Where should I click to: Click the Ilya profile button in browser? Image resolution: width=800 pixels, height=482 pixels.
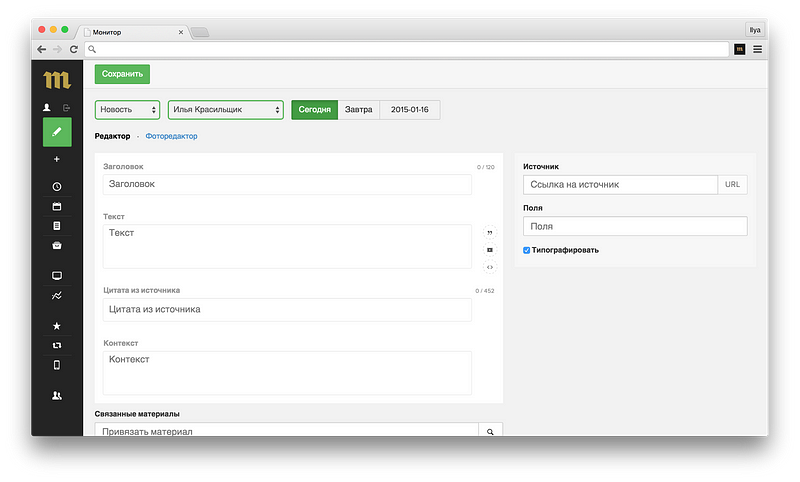pos(755,30)
